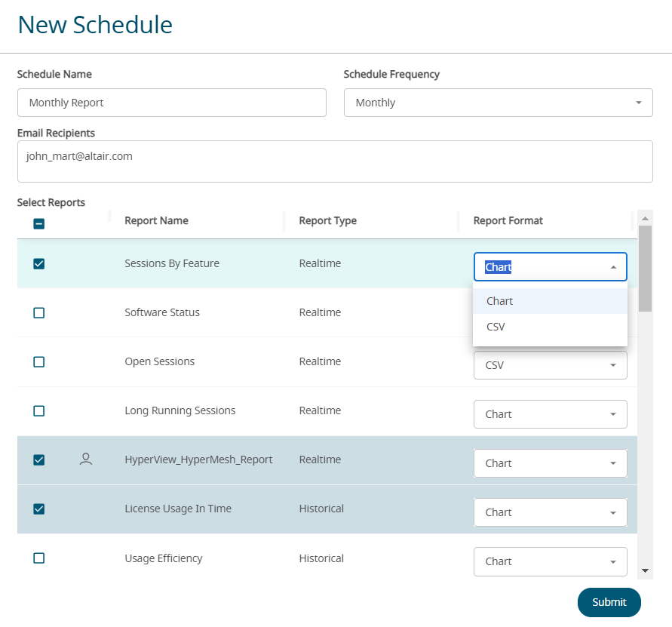Viewport: 672px width, 627px height.
Task: Submit the new schedule
Action: coord(609,602)
